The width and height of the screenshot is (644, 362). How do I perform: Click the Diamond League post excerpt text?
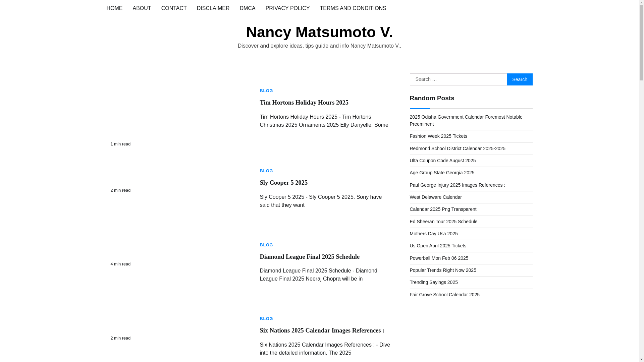point(318,275)
